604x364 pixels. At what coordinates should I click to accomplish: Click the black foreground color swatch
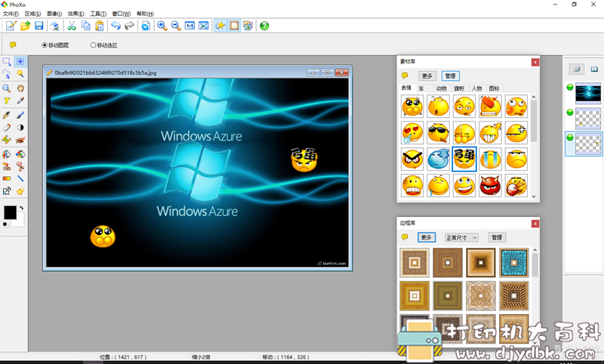(10, 213)
